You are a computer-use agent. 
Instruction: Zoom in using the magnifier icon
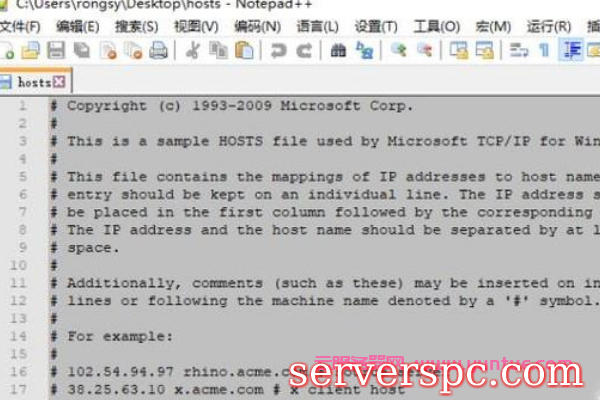point(399,51)
